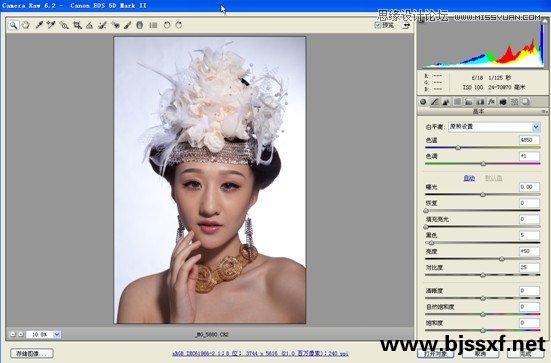
Task: Rotate image 90 degrees clockwise
Action: tap(179, 25)
